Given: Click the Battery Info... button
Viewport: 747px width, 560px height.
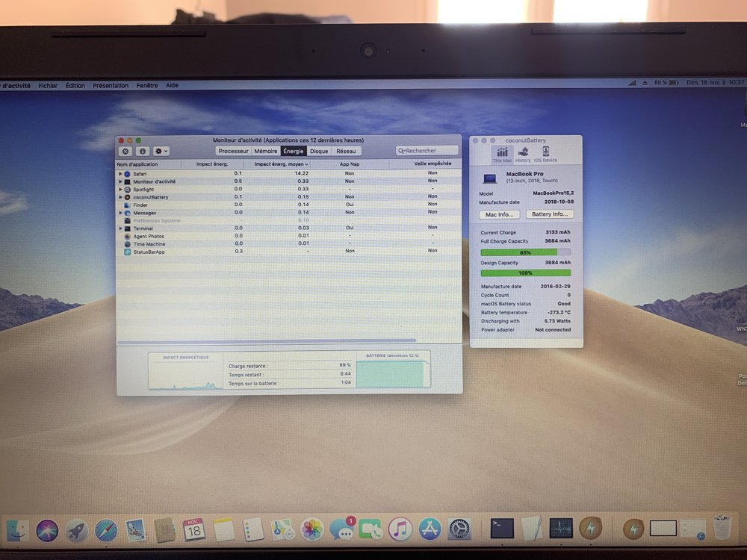Looking at the screenshot, I should (550, 214).
